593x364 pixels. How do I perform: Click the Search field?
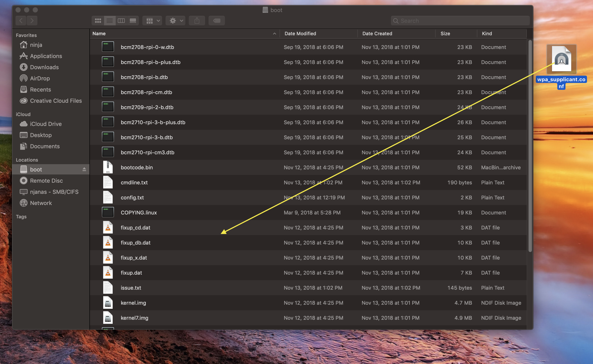point(460,21)
